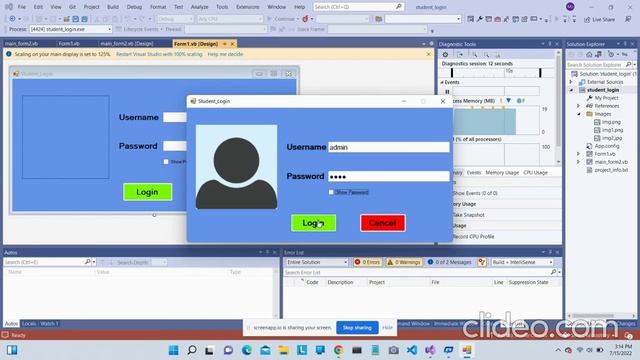Screen dimensions: 640x360
Task: Click the Hot Reload flame icon
Action: coord(305,19)
